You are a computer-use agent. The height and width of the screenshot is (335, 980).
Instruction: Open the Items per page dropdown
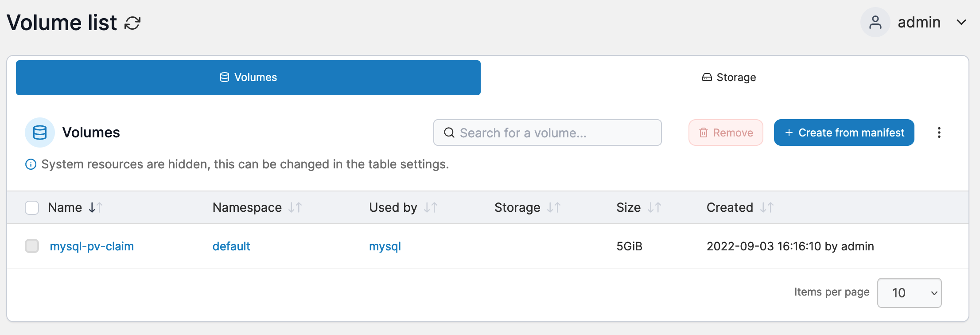coord(909,293)
